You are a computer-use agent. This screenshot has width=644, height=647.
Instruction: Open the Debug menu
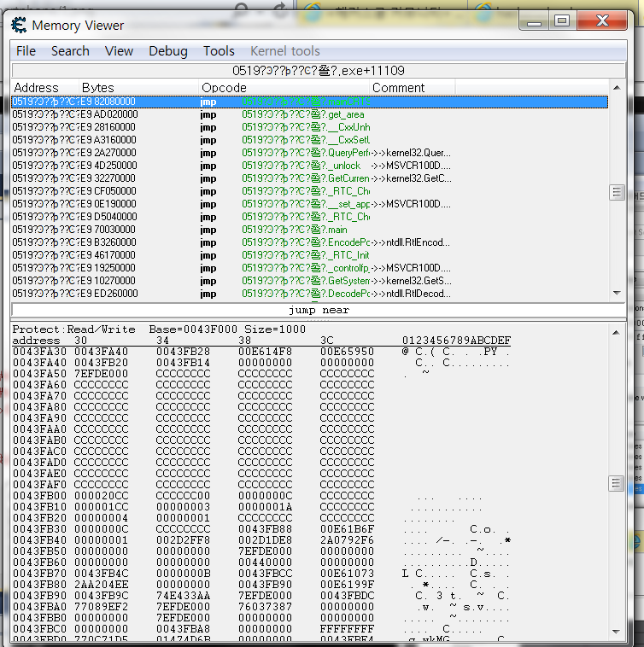pyautogui.click(x=168, y=51)
